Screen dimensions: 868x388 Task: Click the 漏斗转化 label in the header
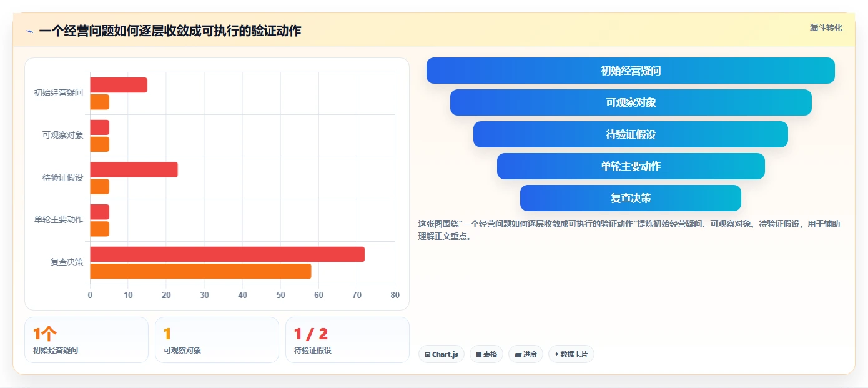826,27
